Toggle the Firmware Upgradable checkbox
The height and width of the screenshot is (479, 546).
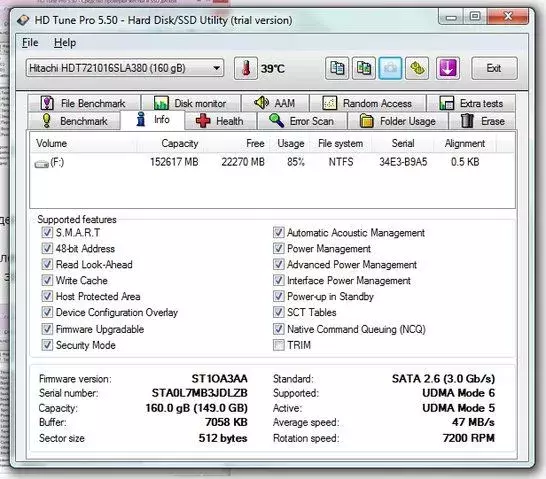coord(47,329)
